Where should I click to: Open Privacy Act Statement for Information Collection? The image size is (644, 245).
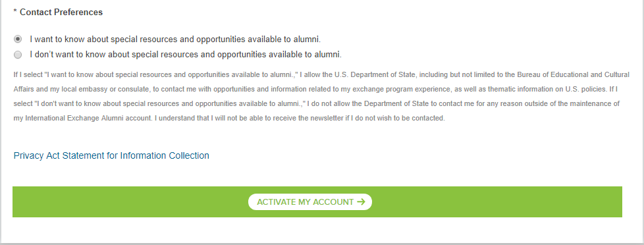coord(111,155)
